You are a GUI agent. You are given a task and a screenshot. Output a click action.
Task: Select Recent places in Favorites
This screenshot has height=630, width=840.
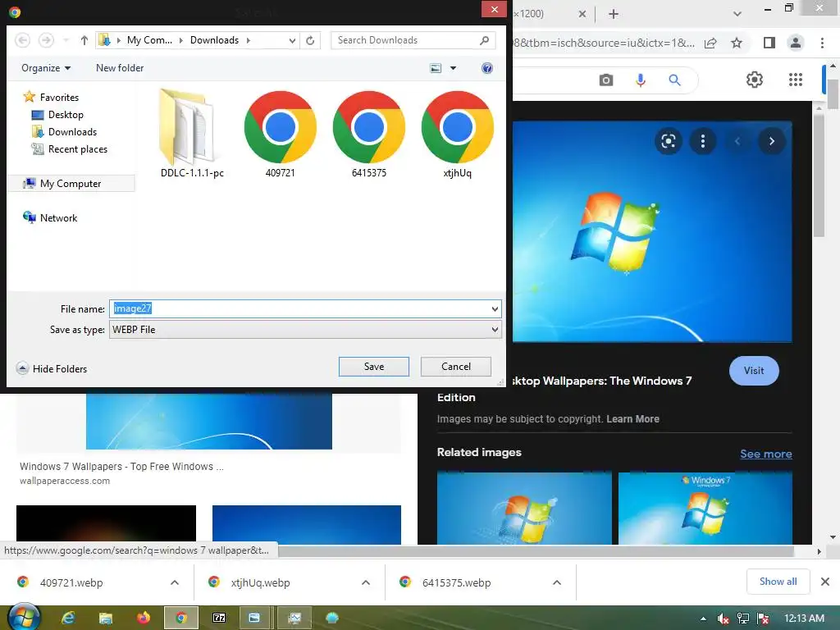tap(69, 149)
